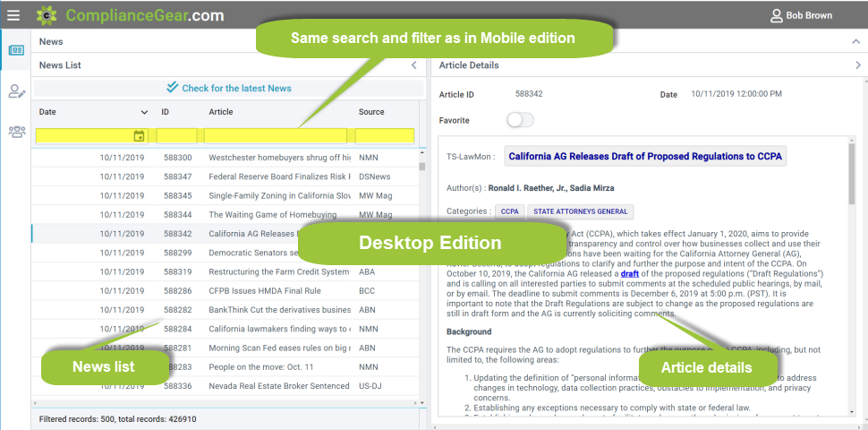Screen dimensions: 868x430
Task: Click Check for the latest News
Action: [229, 88]
